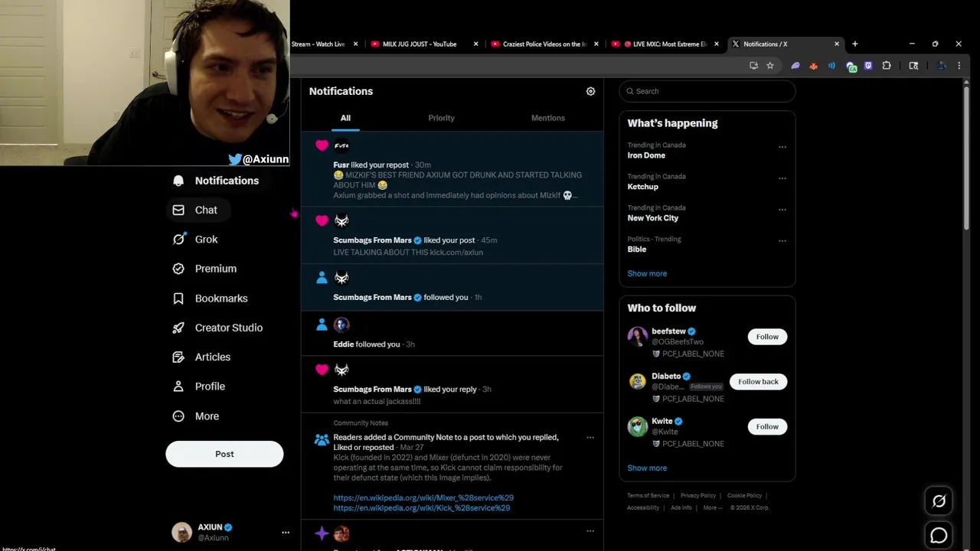Open a new browser tab
The width and height of the screenshot is (980, 551).
point(854,44)
